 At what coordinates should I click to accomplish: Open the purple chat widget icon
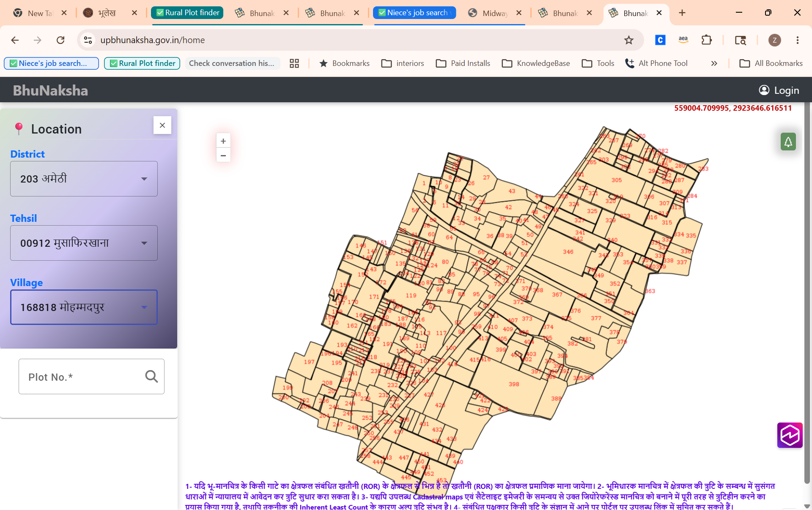coord(790,435)
